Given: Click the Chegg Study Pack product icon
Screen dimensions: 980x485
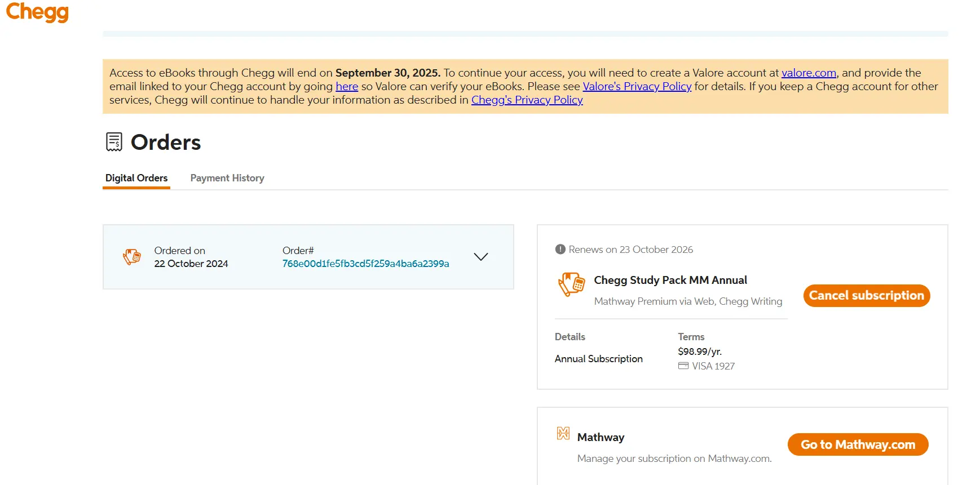Looking at the screenshot, I should tap(571, 284).
